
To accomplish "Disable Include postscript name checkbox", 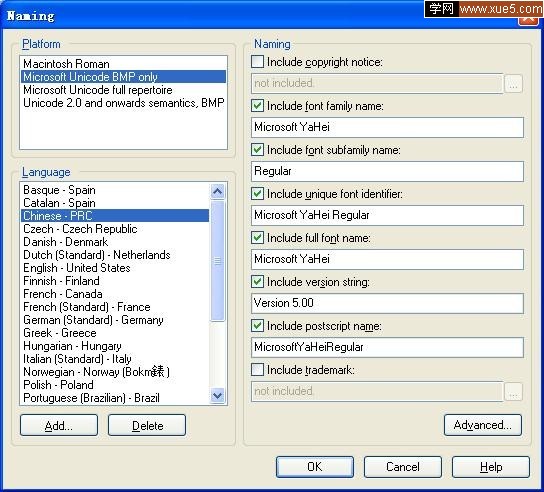I will 257,326.
